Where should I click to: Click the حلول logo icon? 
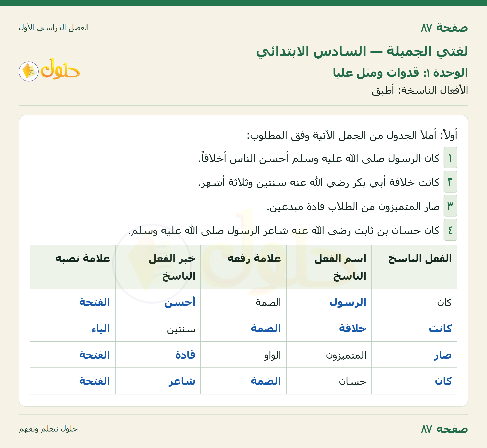pos(49,69)
